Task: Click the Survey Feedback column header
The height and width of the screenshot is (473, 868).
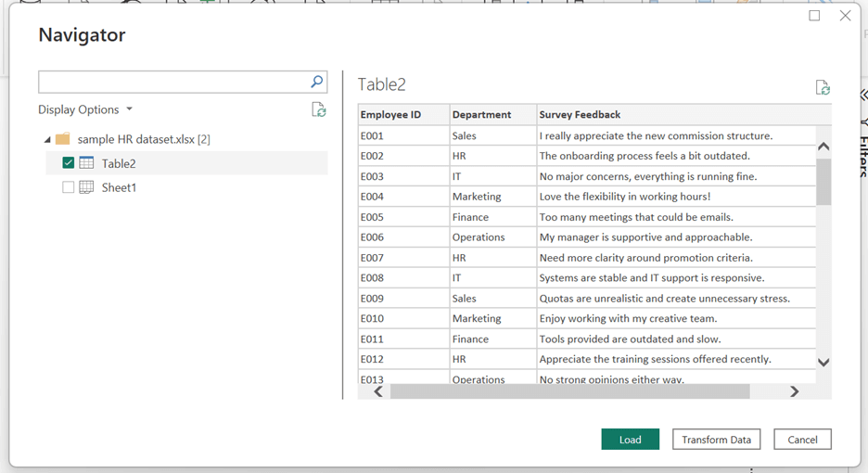Action: (x=684, y=115)
